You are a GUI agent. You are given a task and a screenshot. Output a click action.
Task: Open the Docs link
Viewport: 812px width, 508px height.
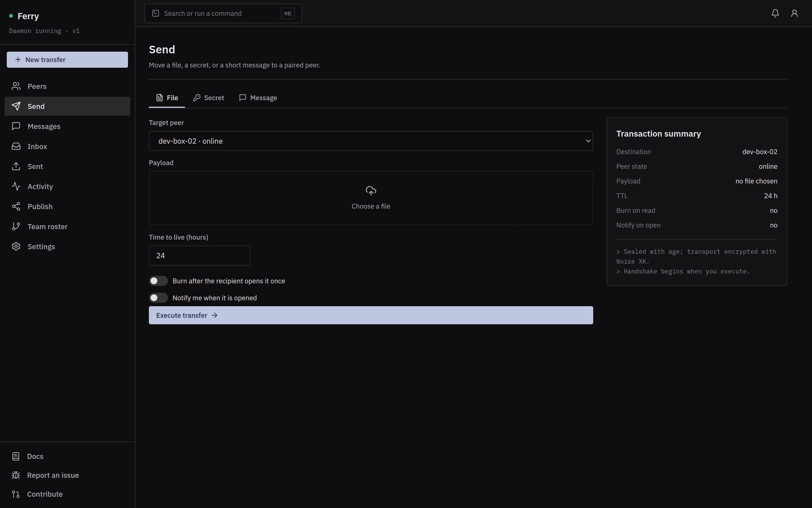(x=67, y=456)
